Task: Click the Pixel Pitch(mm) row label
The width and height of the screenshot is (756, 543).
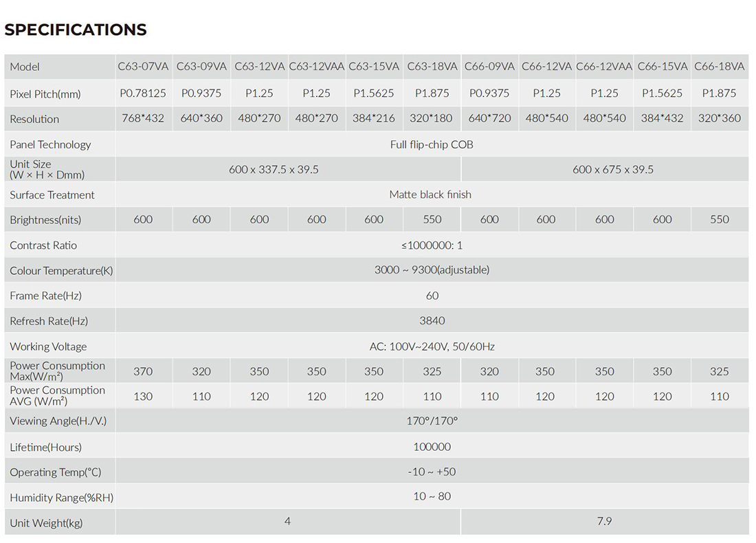Action: click(45, 94)
